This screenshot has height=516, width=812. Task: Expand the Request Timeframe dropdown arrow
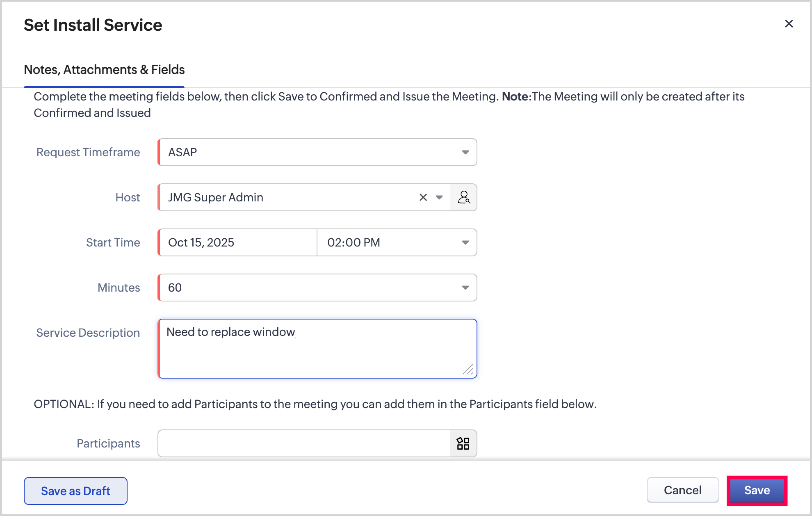pyautogui.click(x=465, y=152)
